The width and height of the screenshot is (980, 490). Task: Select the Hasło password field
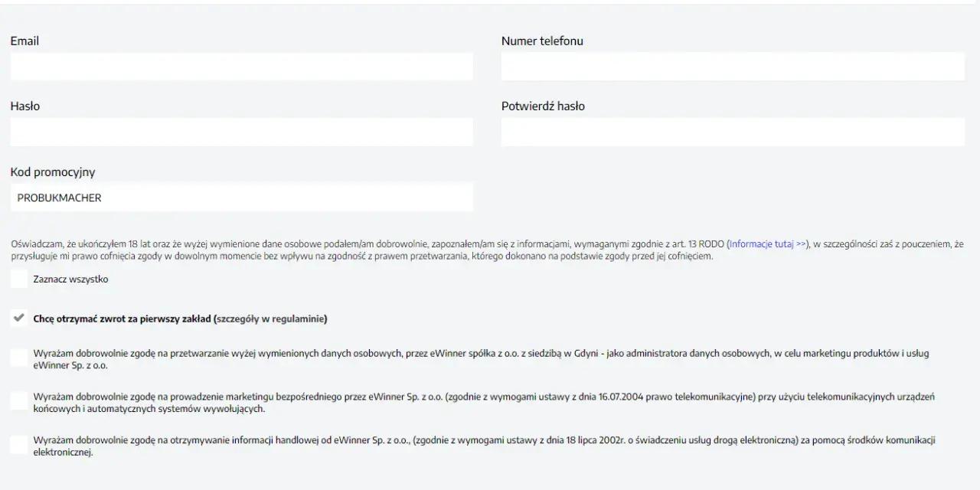241,132
